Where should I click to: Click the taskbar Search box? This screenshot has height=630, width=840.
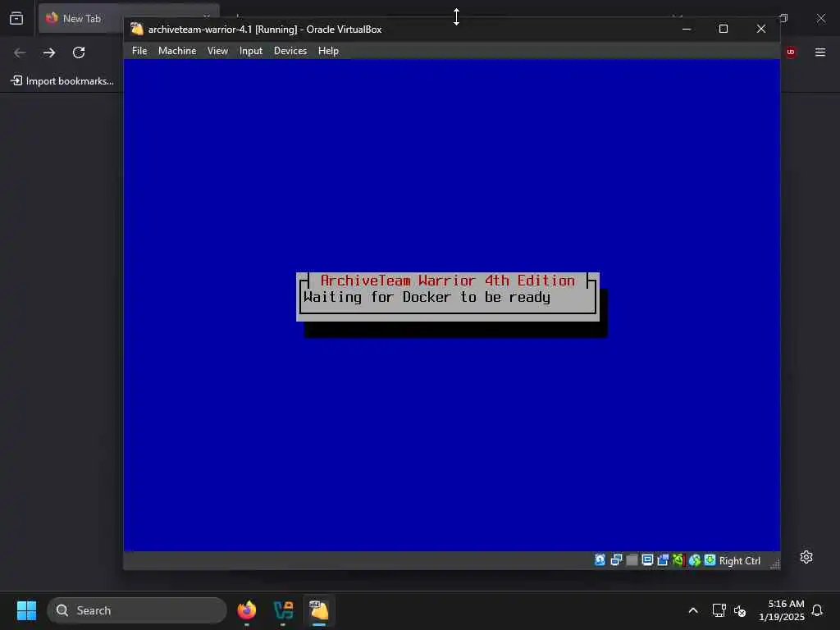[x=137, y=610]
